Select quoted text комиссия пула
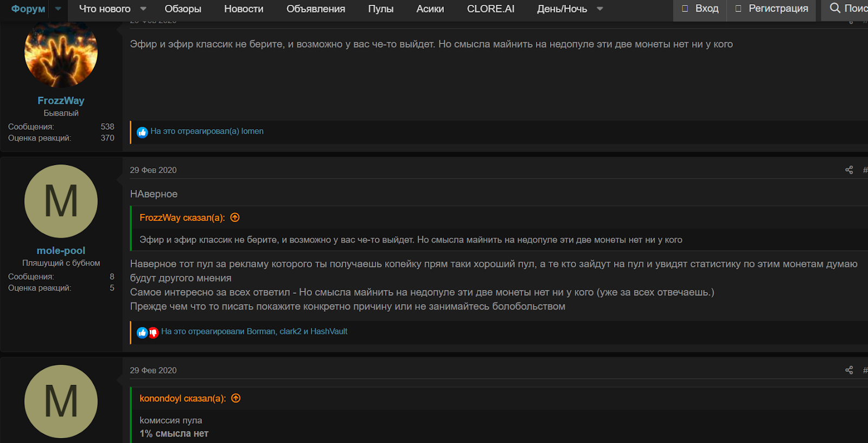The image size is (868, 443). click(x=171, y=420)
